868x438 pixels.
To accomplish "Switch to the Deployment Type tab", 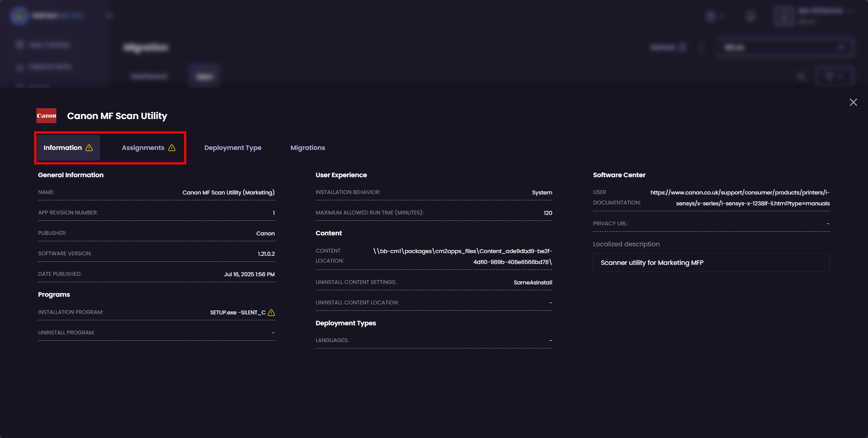I will pos(233,148).
